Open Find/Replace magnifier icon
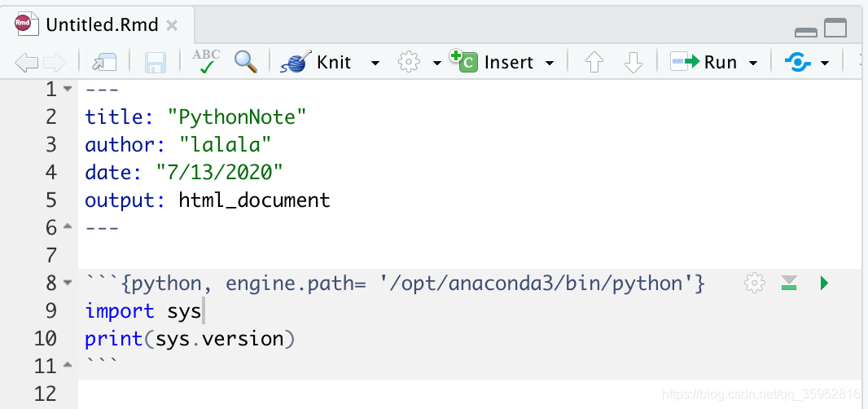The width and height of the screenshot is (868, 409). [246, 62]
